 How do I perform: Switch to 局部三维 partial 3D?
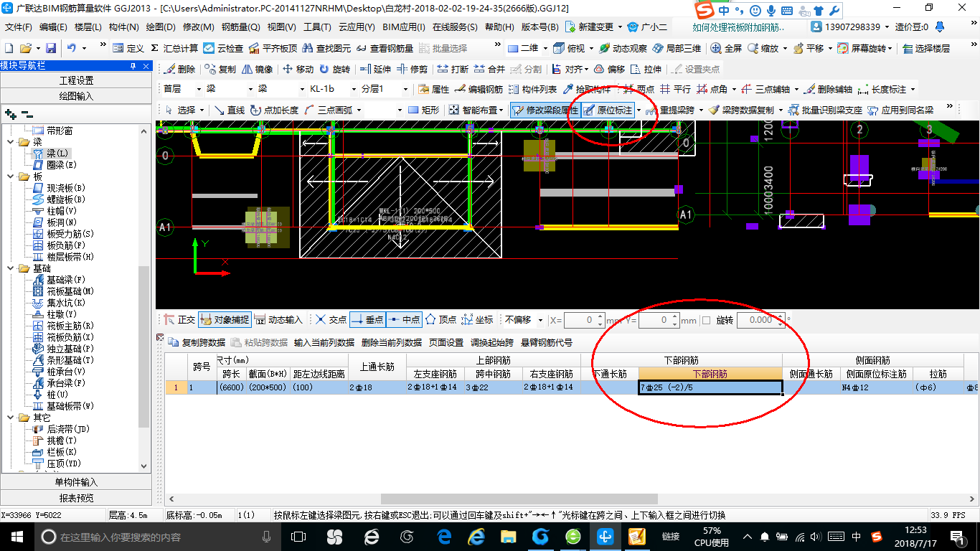pos(677,48)
